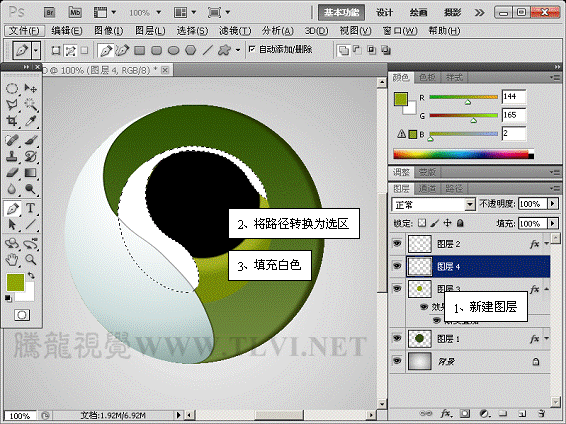Open the blend mode 正常 dropdown
The height and width of the screenshot is (424, 566).
(x=470, y=205)
